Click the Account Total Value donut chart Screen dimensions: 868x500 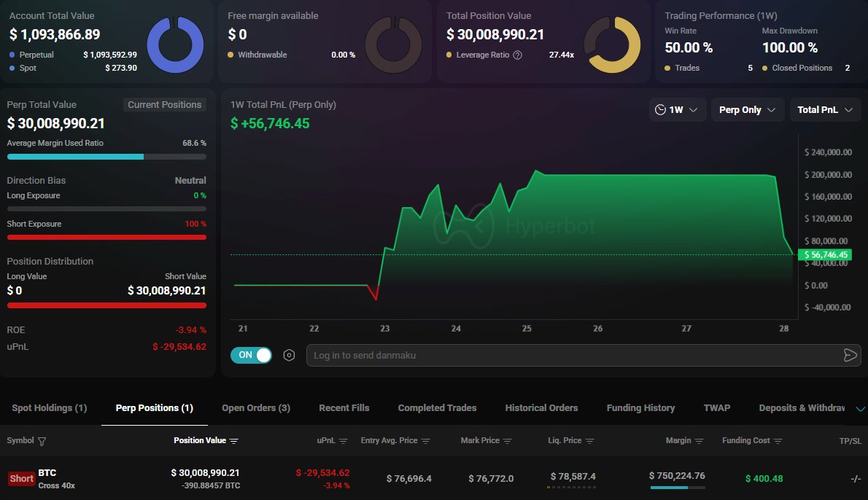tap(176, 44)
